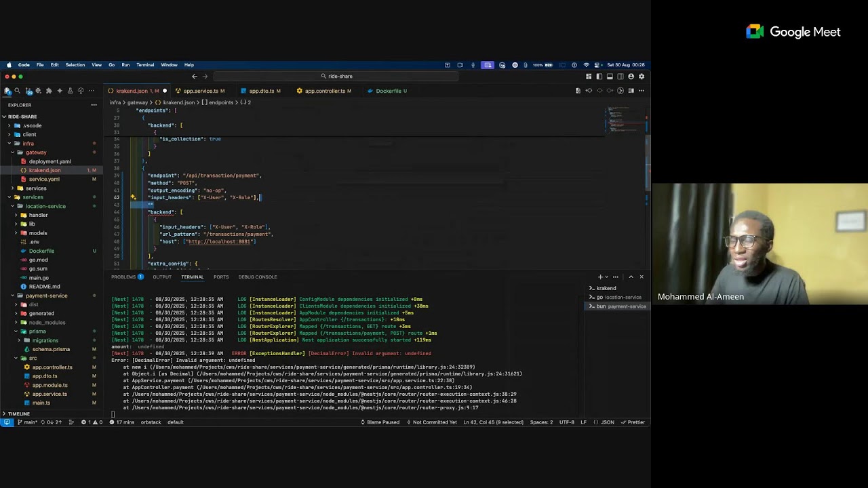Create a new terminal with plus icon
This screenshot has height=488, width=868.
(600, 277)
